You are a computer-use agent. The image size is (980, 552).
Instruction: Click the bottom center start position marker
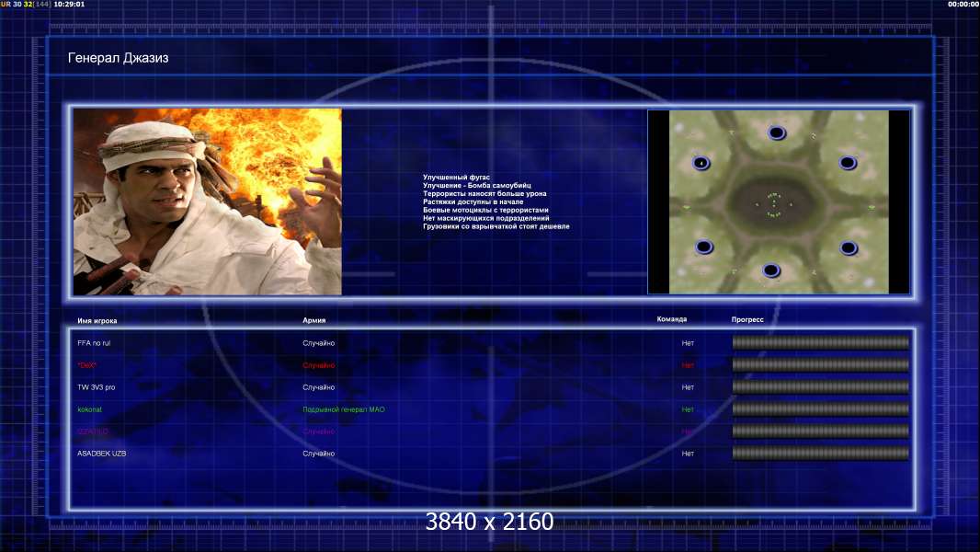point(771,270)
